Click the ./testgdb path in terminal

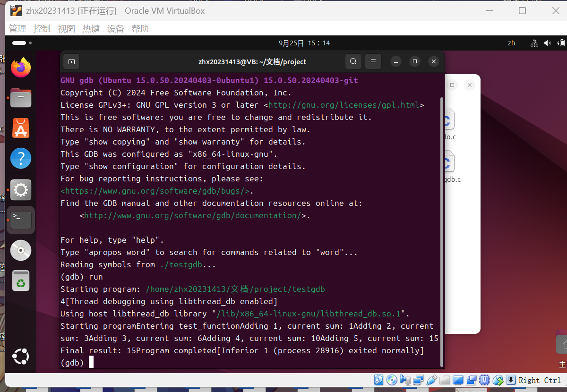tap(181, 264)
